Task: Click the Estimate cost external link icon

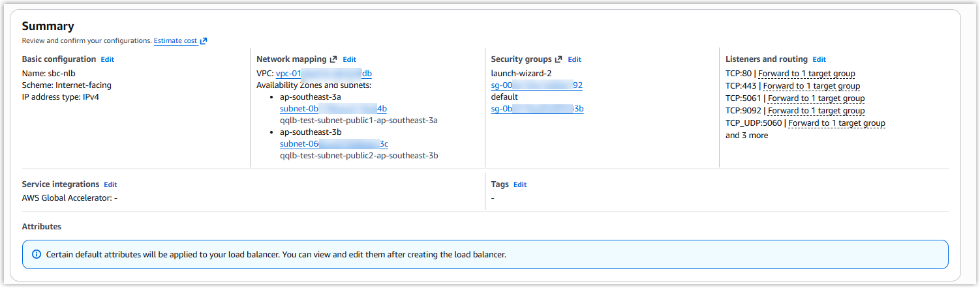Action: click(204, 41)
